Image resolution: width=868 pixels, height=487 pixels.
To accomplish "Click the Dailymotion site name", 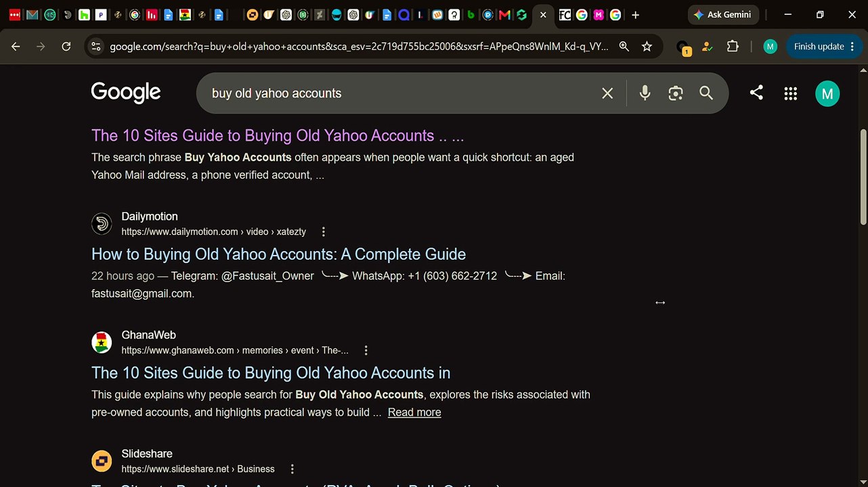I will click(x=150, y=216).
